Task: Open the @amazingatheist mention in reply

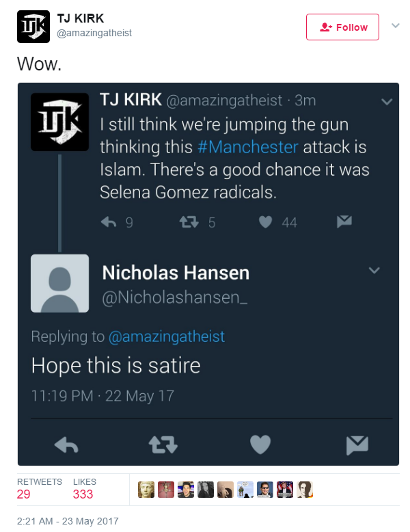Action: pos(167,336)
